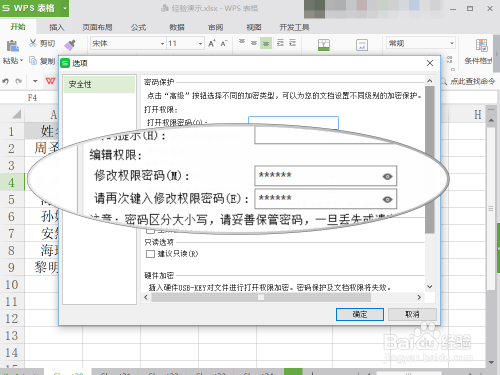Open the 常规 number format dropdown
The image size is (500, 375).
click(452, 43)
